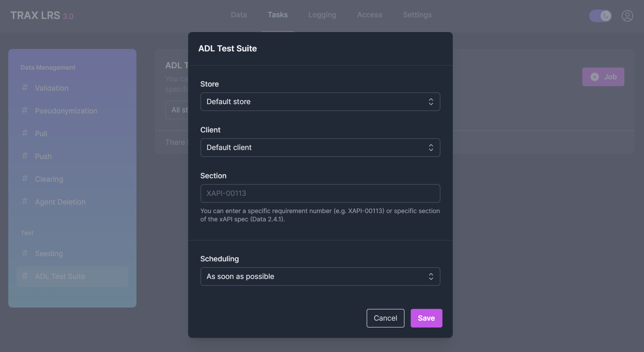Click hash icon beside Clearing
The height and width of the screenshot is (352, 644).
click(25, 179)
